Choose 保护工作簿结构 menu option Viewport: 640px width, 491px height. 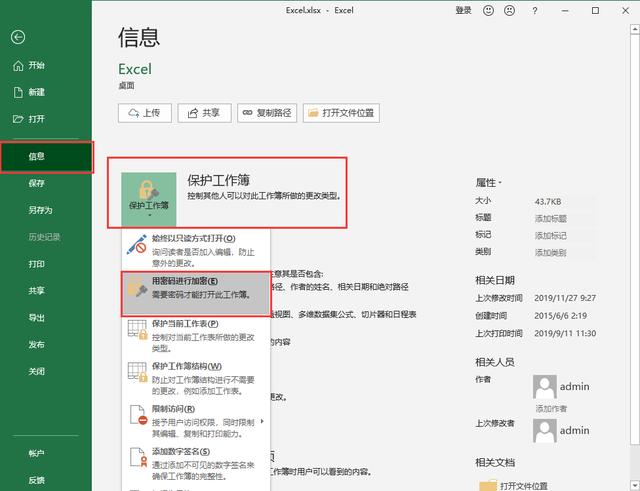click(x=196, y=378)
